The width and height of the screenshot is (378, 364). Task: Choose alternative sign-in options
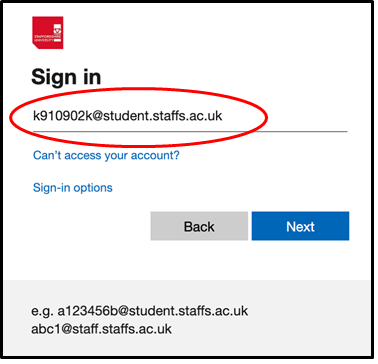[73, 190]
